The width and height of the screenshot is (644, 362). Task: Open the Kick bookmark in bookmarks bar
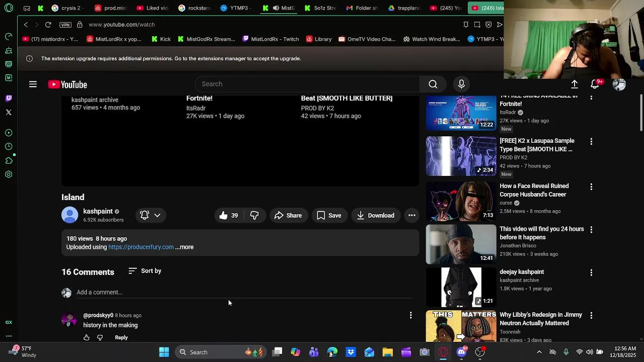(x=161, y=39)
